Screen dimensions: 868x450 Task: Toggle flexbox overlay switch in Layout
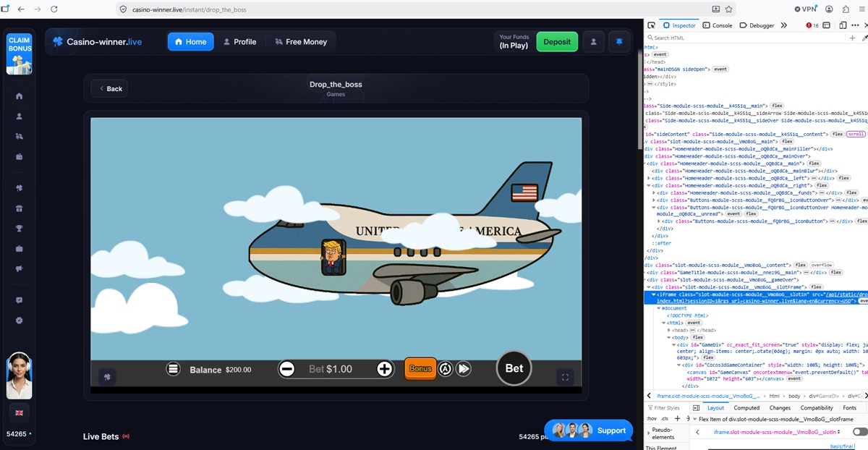[x=860, y=432]
